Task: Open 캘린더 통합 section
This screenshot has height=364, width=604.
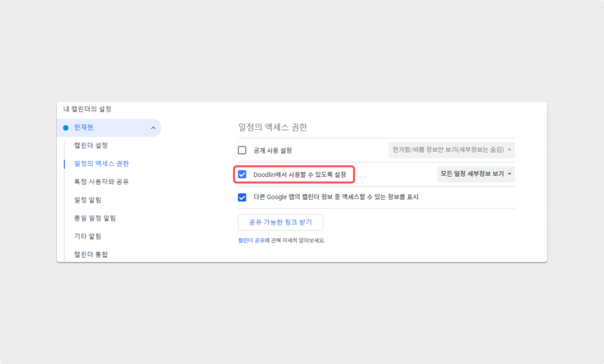Action: (91, 254)
